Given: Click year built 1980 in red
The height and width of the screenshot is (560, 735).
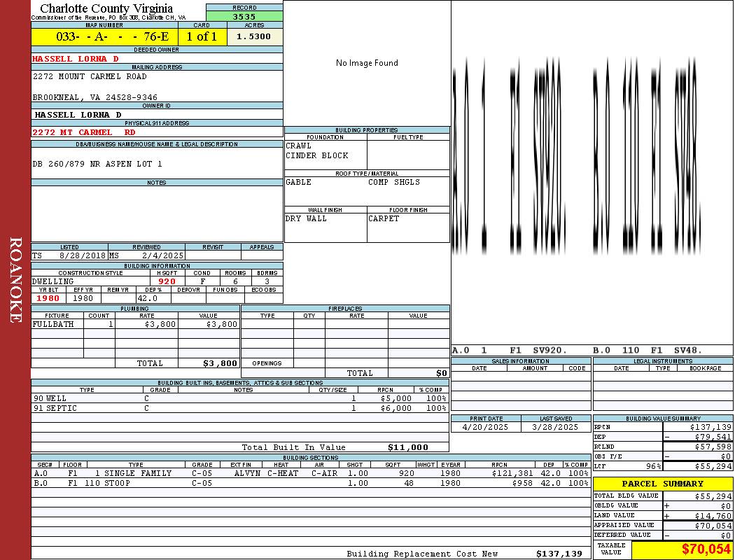Looking at the screenshot, I should [x=48, y=298].
